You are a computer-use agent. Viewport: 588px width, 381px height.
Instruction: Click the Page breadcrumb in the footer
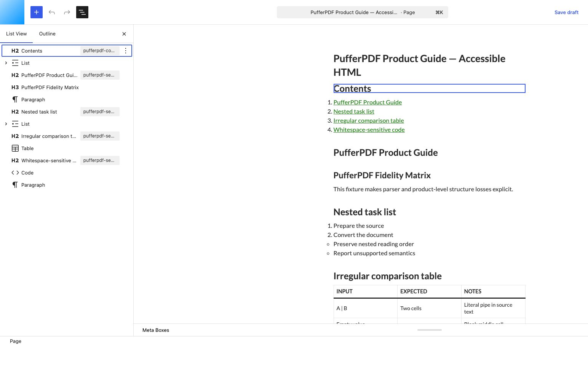pos(16,341)
